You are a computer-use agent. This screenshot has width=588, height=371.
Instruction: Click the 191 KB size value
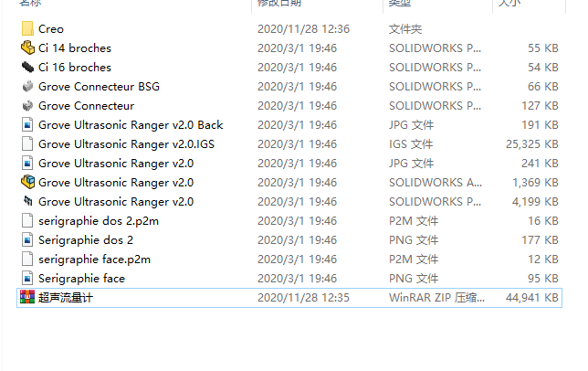tap(540, 125)
